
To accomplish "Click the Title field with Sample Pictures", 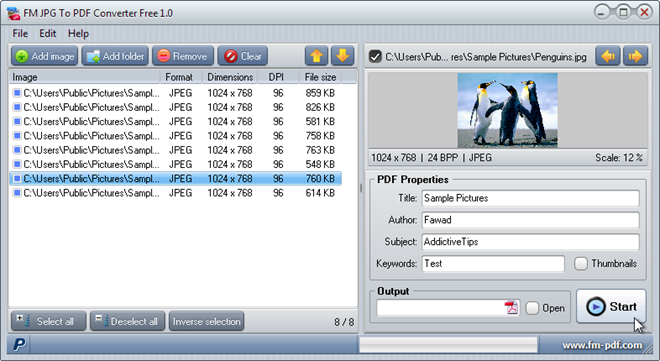I will tap(530, 198).
